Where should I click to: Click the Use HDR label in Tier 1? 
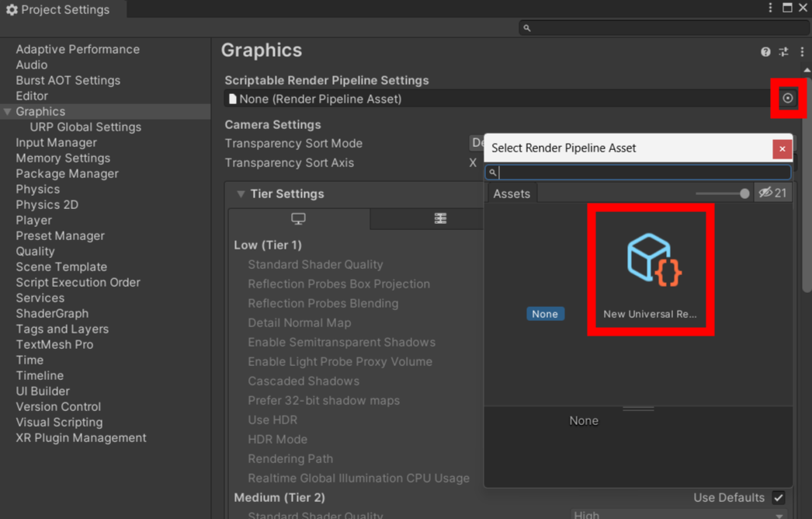tap(272, 420)
